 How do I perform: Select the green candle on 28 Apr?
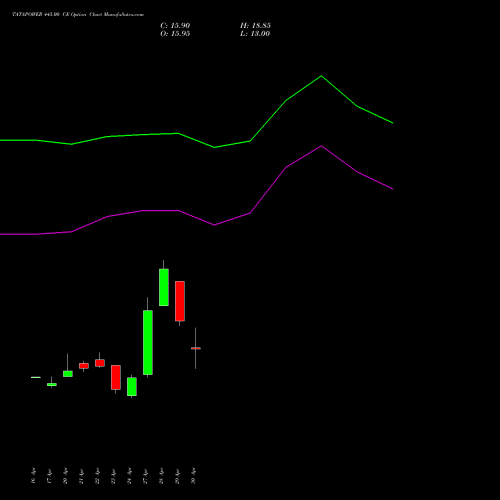[164, 287]
